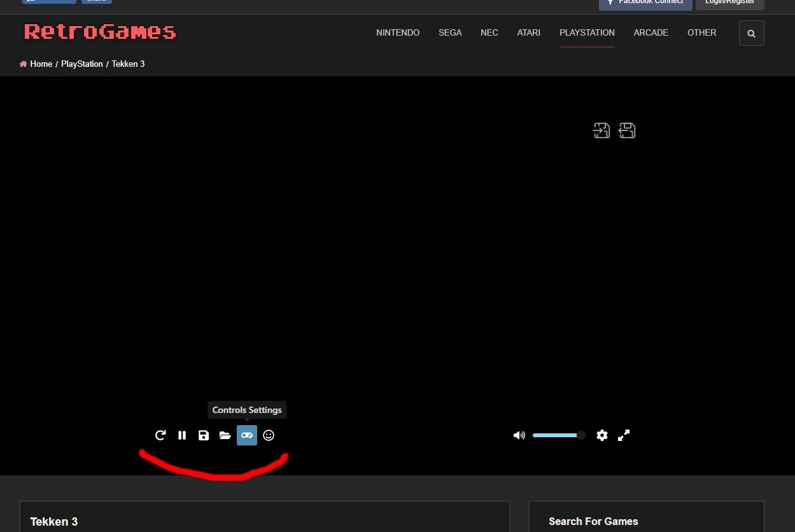Screen dimensions: 795x532
Task: Load state using the open folder icon
Action: point(225,435)
